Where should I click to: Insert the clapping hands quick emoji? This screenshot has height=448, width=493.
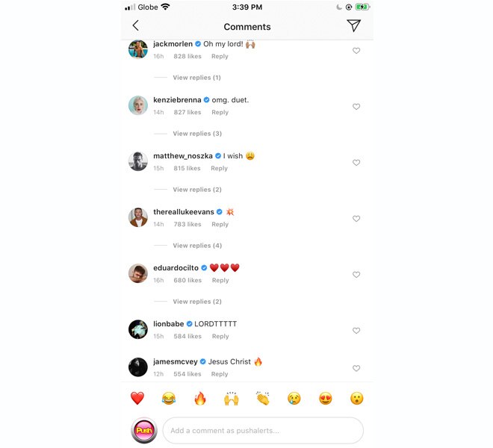coord(262,398)
